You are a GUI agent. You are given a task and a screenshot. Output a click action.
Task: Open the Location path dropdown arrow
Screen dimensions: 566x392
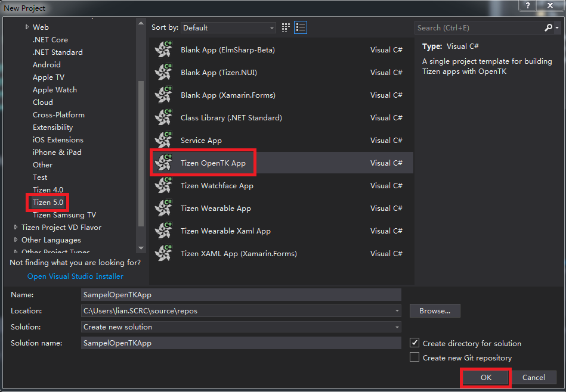396,310
